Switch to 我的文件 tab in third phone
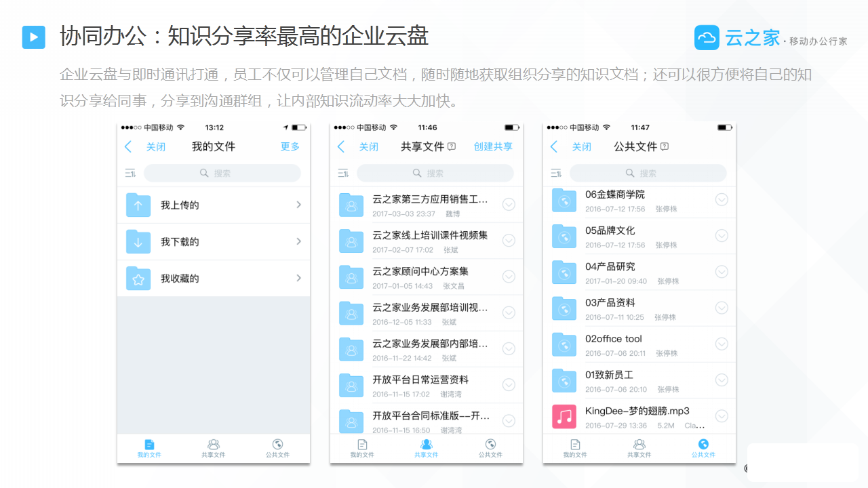 [x=575, y=449]
